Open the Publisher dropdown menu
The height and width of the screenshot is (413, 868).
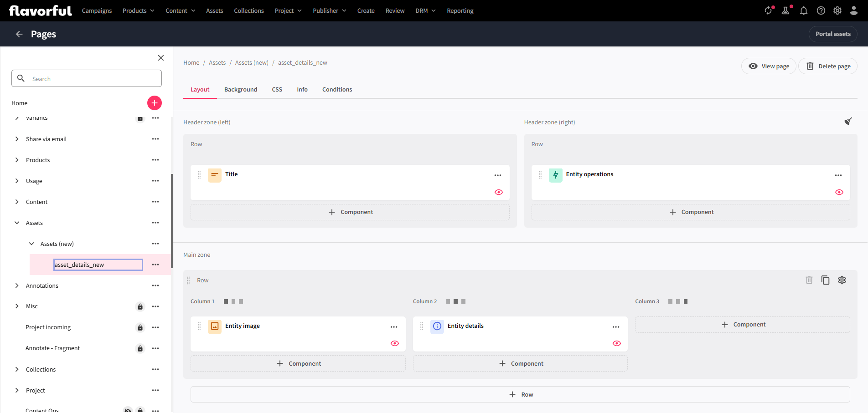[329, 10]
